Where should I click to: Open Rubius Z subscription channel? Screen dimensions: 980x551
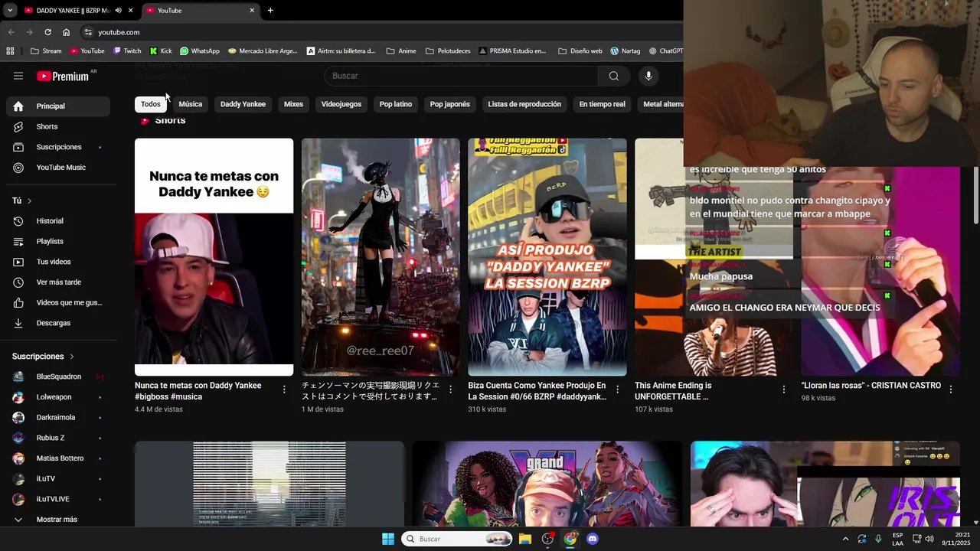point(58,438)
